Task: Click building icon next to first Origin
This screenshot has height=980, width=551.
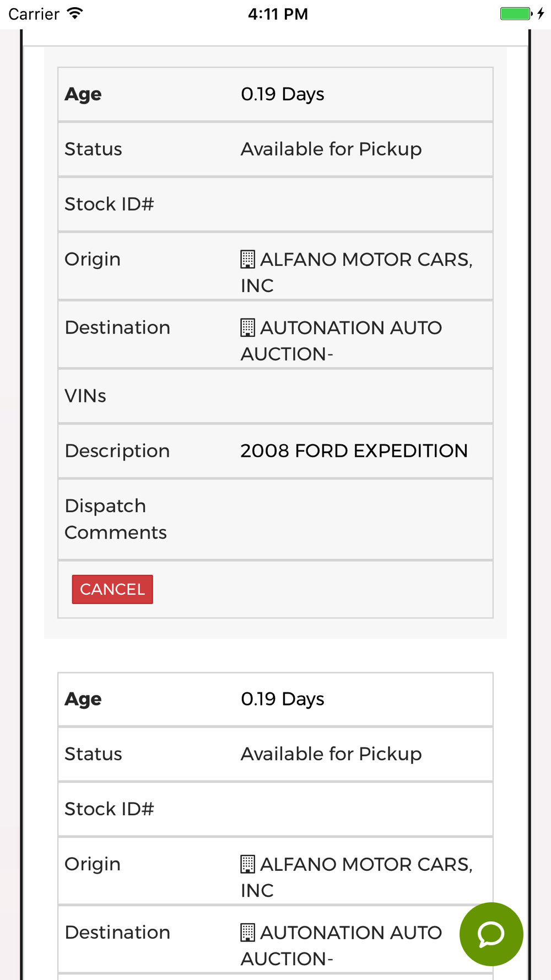Action: [x=248, y=259]
